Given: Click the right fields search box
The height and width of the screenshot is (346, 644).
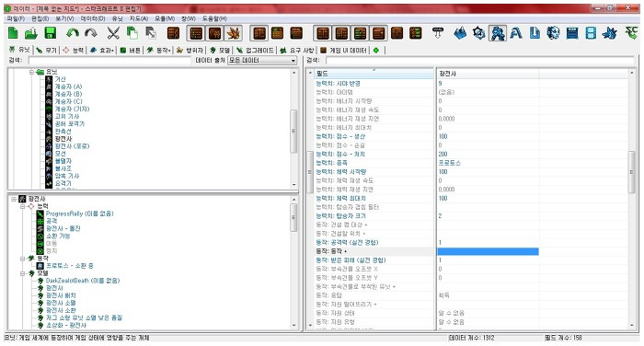Looking at the screenshot, I should click(x=479, y=61).
